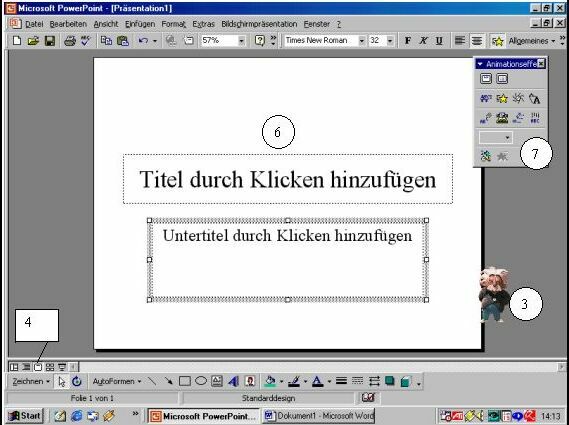Open dash style options
The width and height of the screenshot is (569, 425).
pos(357,381)
